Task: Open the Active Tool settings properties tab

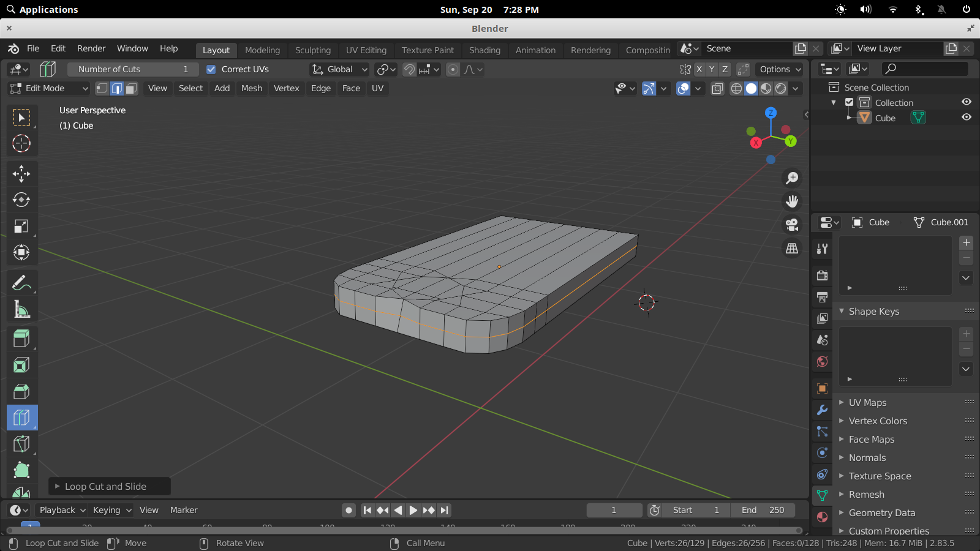Action: [x=823, y=249]
